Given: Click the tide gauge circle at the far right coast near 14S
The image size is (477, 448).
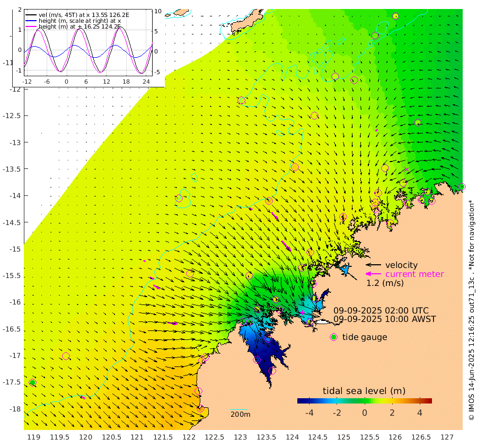Looking at the screenshot, I should 462,186.
